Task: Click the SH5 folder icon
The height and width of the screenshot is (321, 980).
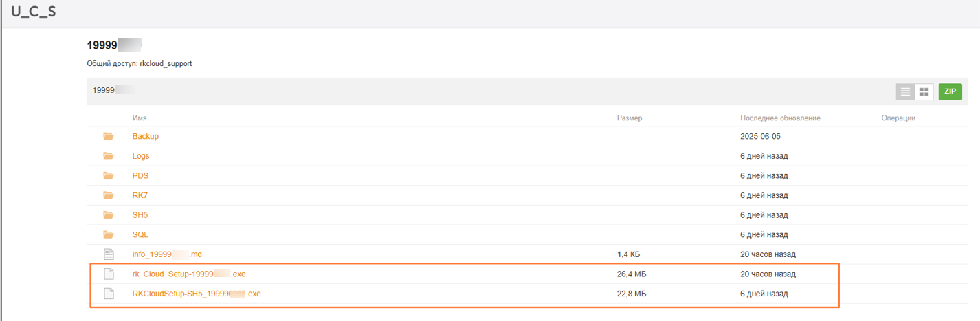Action: 108,215
